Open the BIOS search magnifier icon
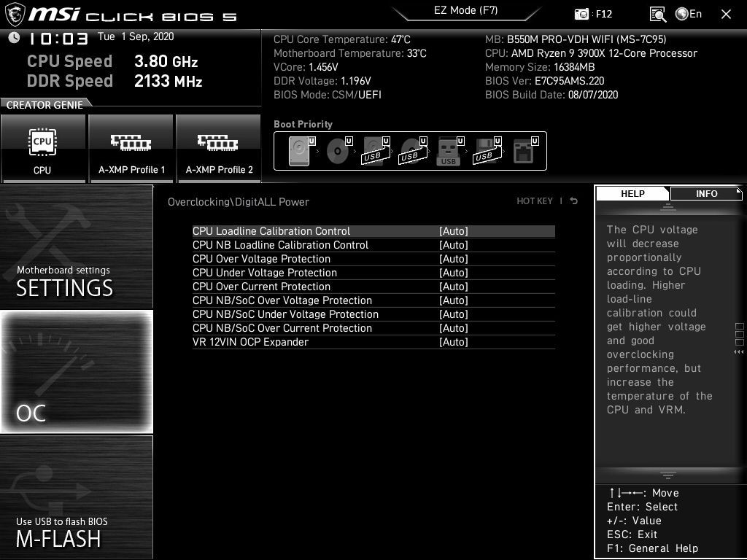This screenshot has height=560, width=747. tap(657, 15)
